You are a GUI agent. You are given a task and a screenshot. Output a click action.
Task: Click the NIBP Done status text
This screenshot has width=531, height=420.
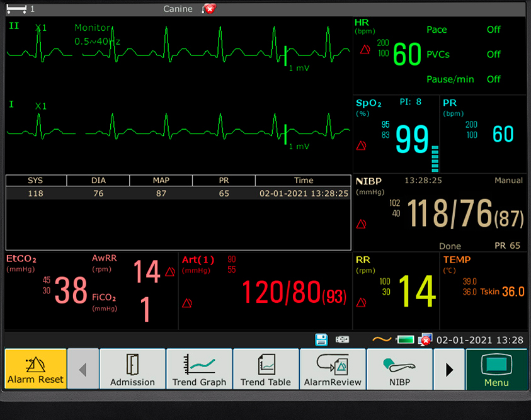tap(450, 246)
